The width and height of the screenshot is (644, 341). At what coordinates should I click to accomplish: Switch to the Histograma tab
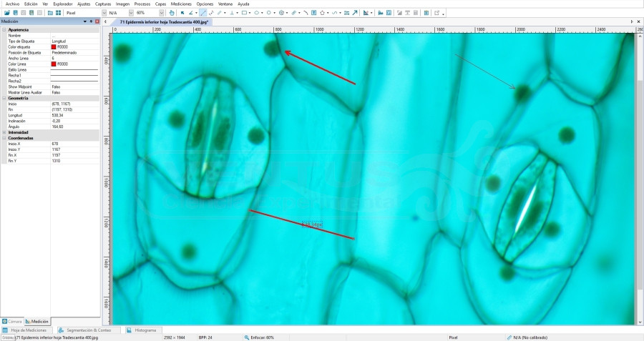[x=142, y=330]
